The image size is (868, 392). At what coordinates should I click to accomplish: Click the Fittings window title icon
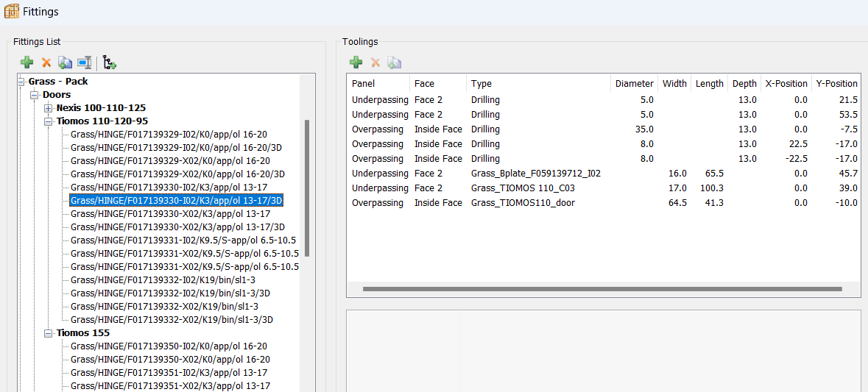pos(12,10)
